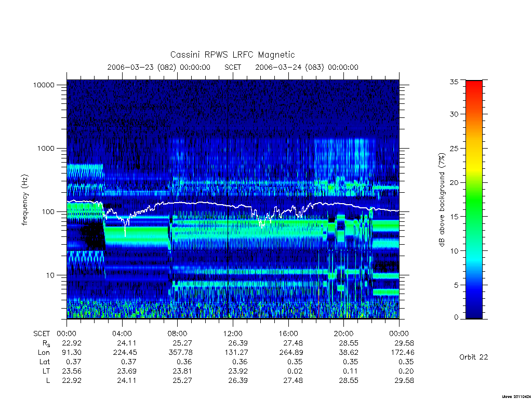Click the '5' label on color scale
Screen dimensions: 532x399
(456, 285)
